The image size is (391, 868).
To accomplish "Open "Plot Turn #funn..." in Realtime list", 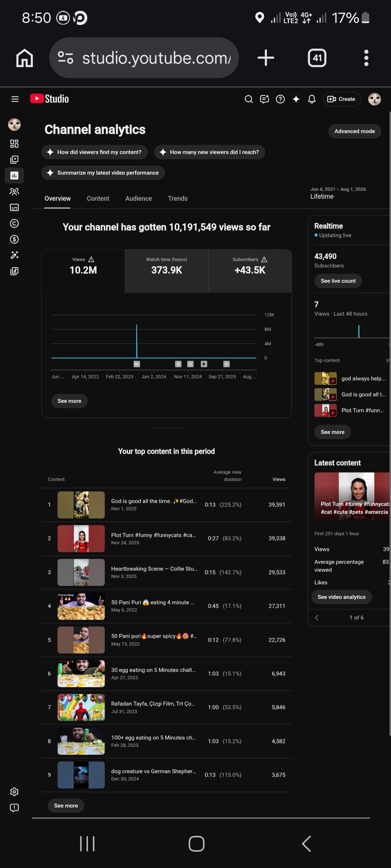I will 349,410.
